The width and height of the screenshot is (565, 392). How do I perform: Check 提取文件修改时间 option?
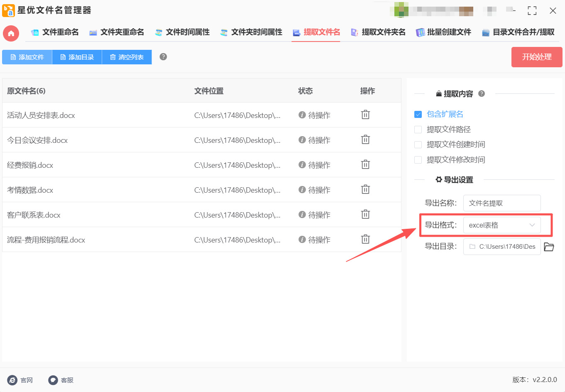(418, 160)
